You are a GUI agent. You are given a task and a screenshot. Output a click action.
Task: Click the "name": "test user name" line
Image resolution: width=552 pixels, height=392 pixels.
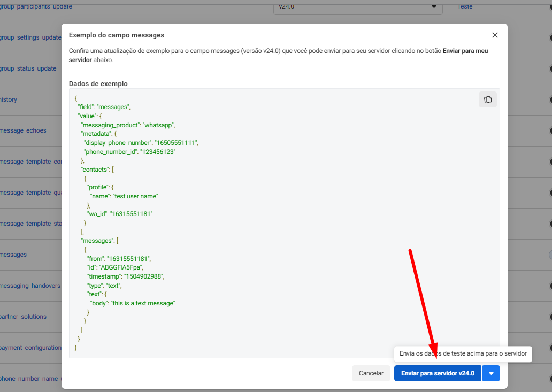tap(124, 196)
